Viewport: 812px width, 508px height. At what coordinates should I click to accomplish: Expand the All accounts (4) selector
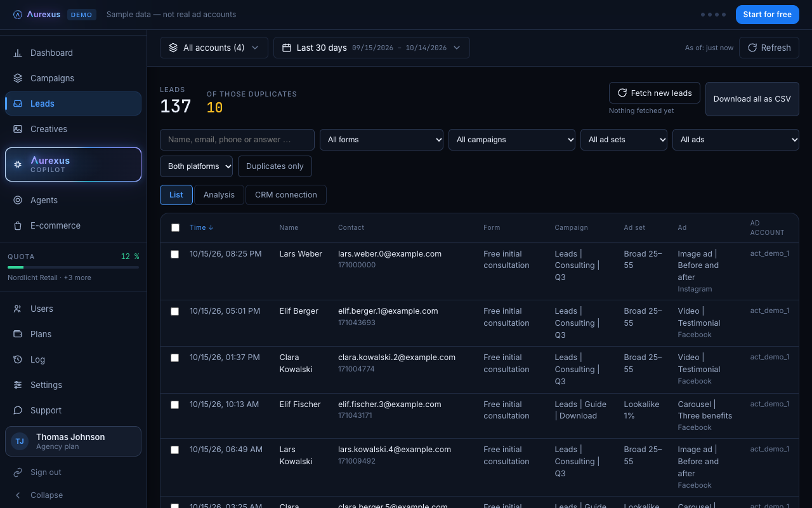pyautogui.click(x=214, y=48)
